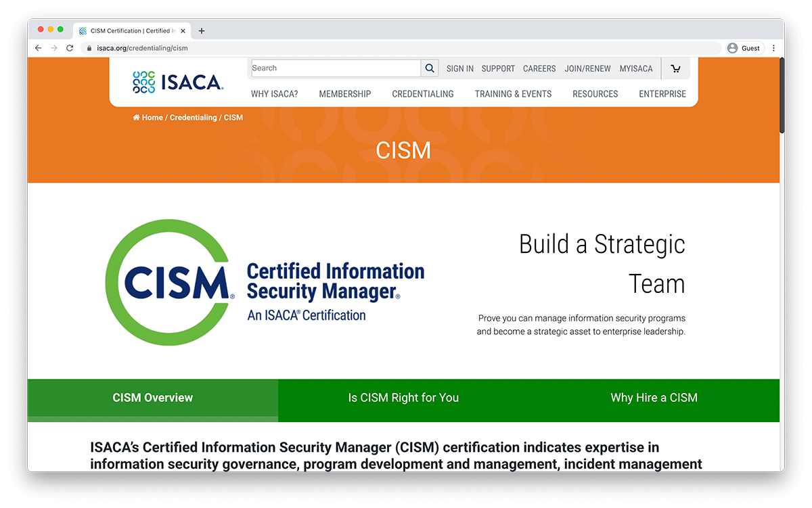Click the browser reload icon
This screenshot has height=508, width=812.
click(70, 48)
